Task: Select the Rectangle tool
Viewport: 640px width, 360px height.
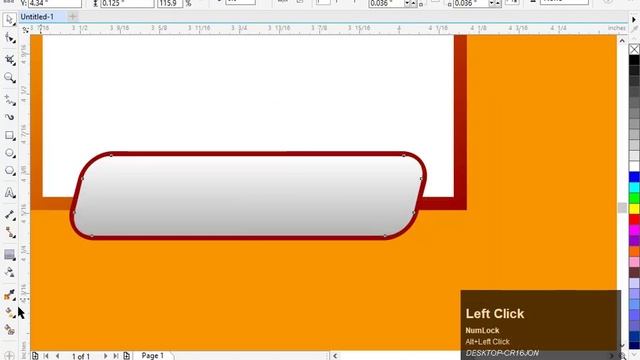Action: [9, 135]
